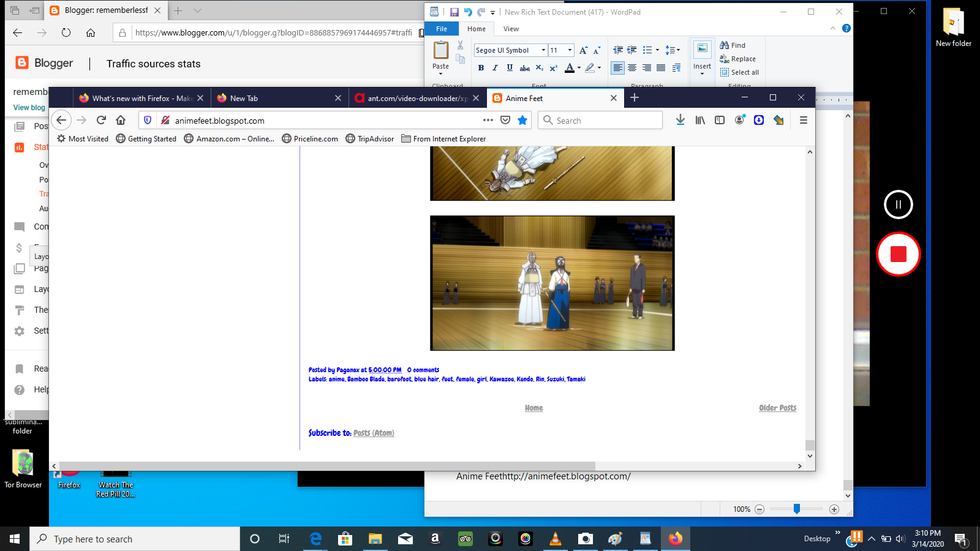This screenshot has height=551, width=980.
Task: Go to Firefox home page via house icon
Action: [121, 121]
